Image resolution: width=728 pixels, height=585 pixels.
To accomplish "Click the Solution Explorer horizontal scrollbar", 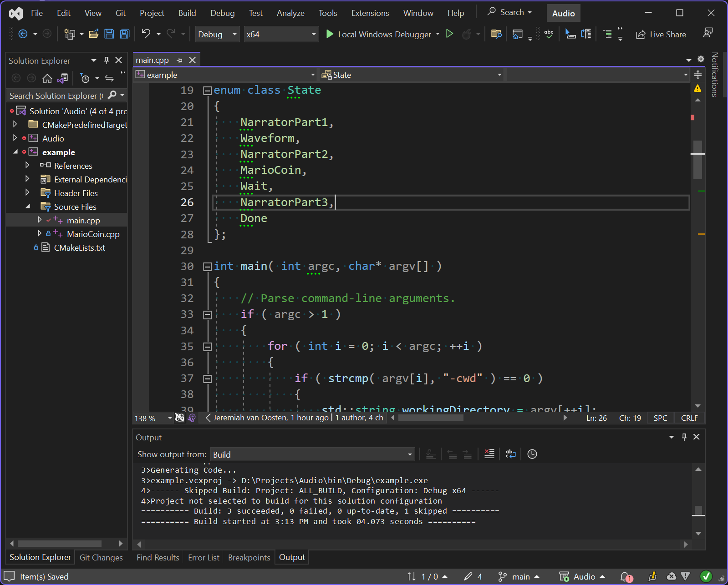I will tap(59, 544).
